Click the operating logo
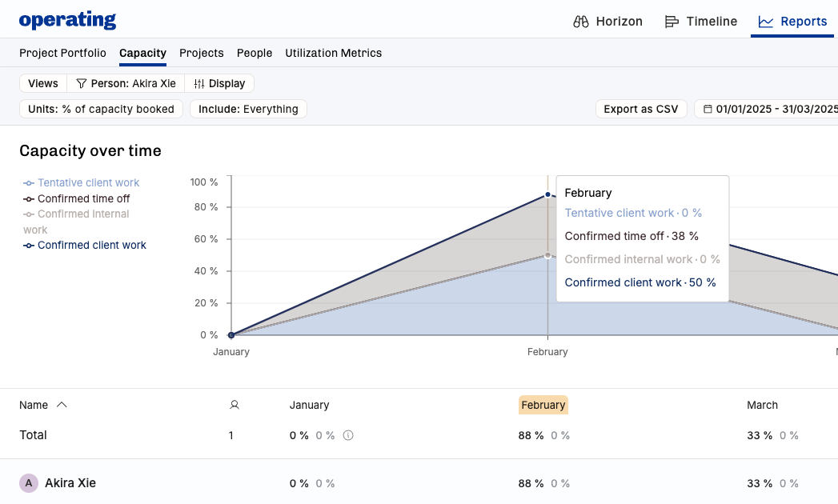Screen dimensions: 838x504 [x=67, y=21]
